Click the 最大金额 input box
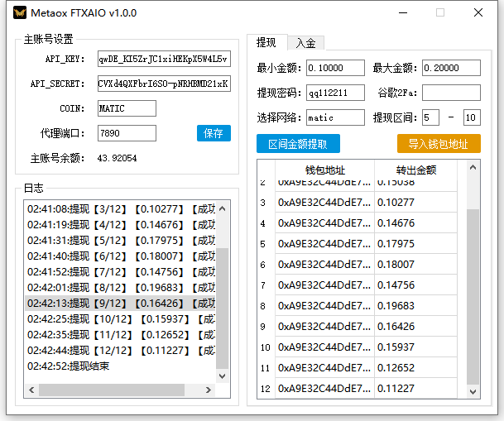 click(451, 68)
